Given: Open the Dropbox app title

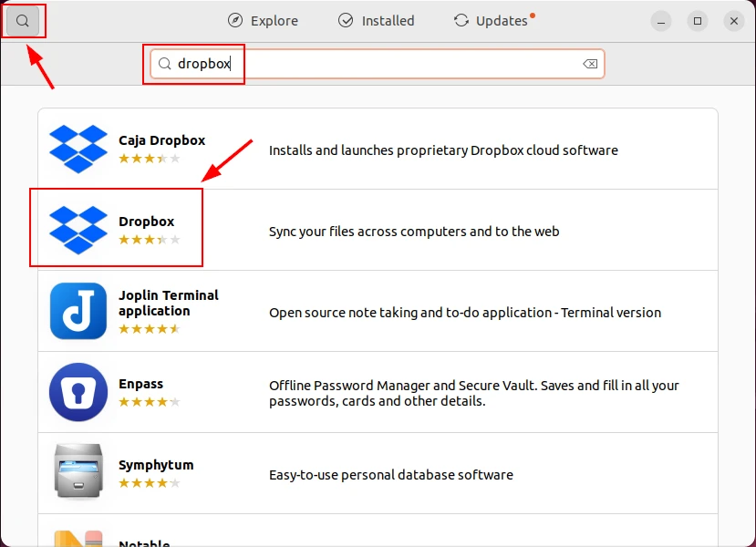Looking at the screenshot, I should (x=147, y=222).
